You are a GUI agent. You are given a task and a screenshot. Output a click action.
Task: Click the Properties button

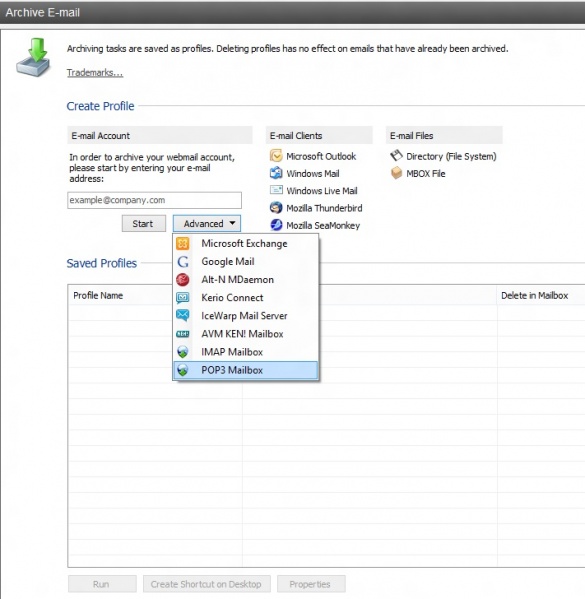311,584
